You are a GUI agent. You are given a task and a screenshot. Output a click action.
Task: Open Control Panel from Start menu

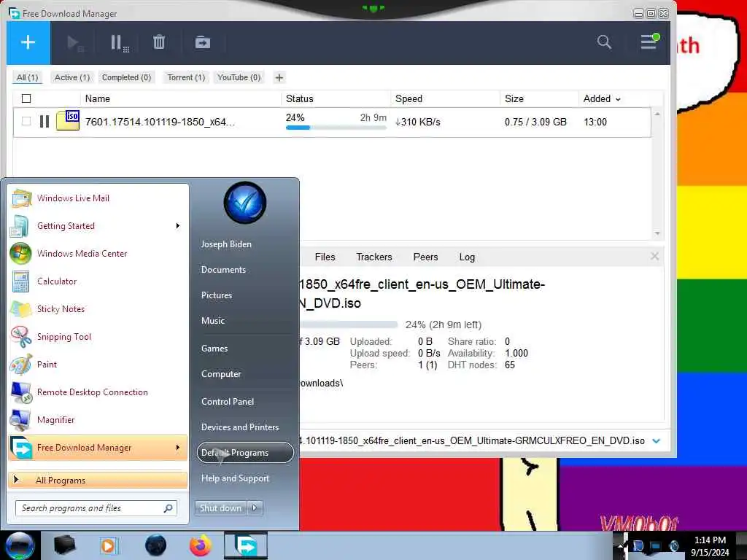[x=228, y=402]
